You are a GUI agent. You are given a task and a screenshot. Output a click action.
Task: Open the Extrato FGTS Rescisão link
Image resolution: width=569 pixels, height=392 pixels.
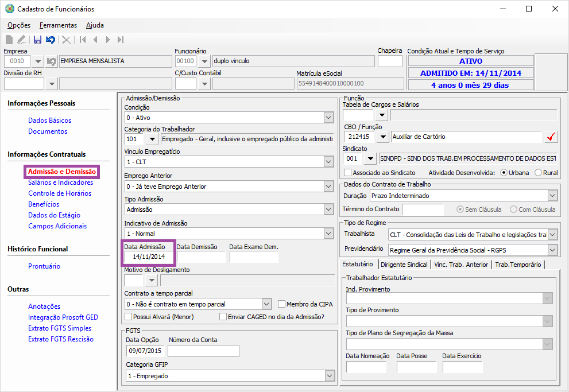(x=61, y=339)
